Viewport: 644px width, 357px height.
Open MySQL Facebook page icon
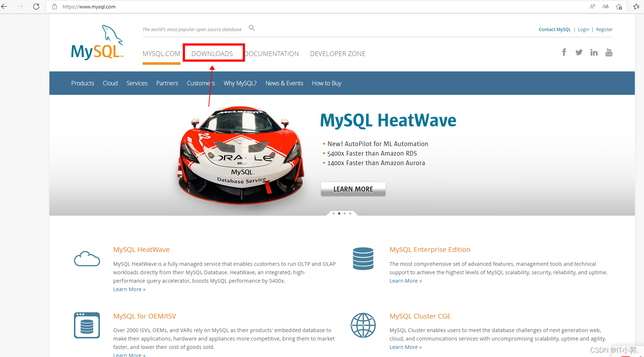point(564,52)
